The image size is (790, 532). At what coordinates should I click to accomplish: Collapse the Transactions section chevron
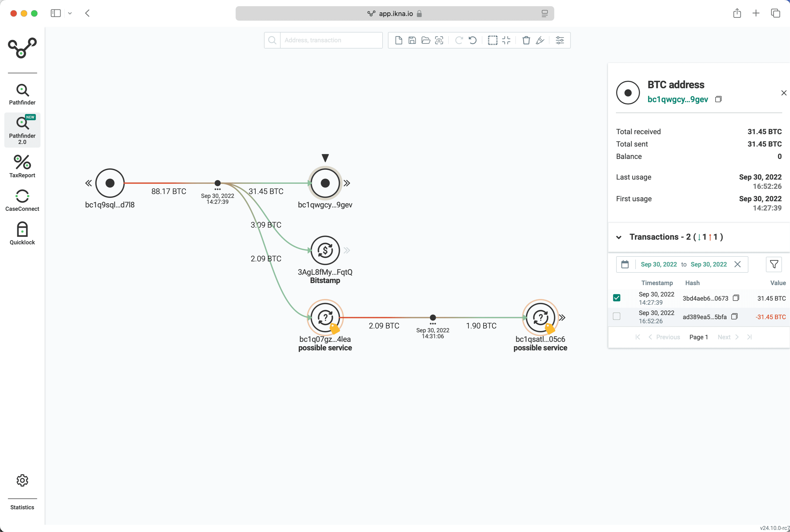click(619, 237)
